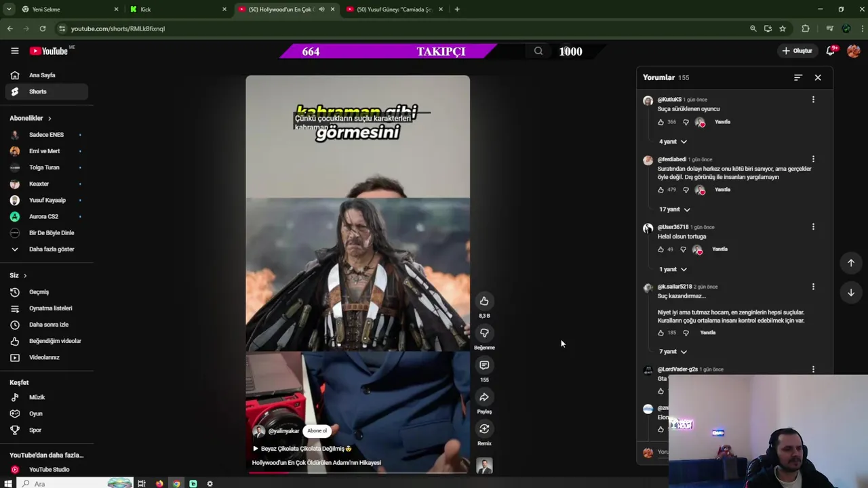Expand 4 yanıt replies under @KutluKS
Screen dimensions: 868x488
[x=673, y=142]
